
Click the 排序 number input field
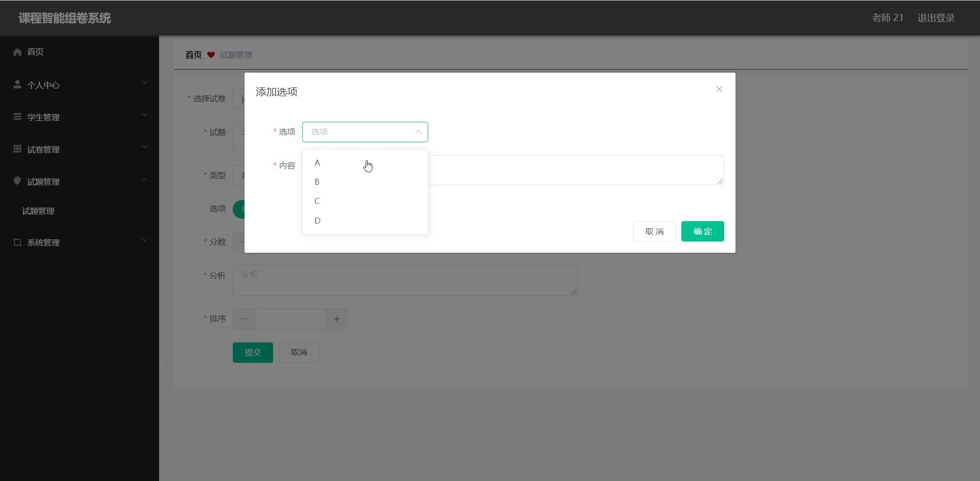point(290,319)
